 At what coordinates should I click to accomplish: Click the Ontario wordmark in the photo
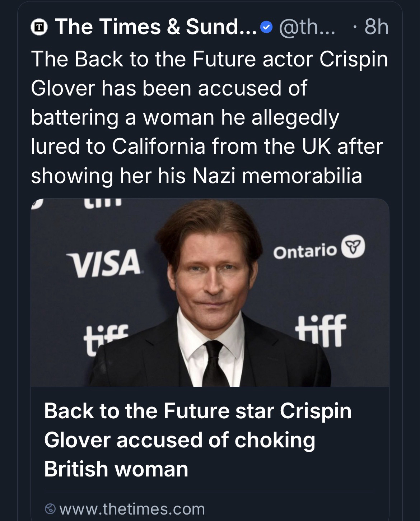[x=304, y=251]
